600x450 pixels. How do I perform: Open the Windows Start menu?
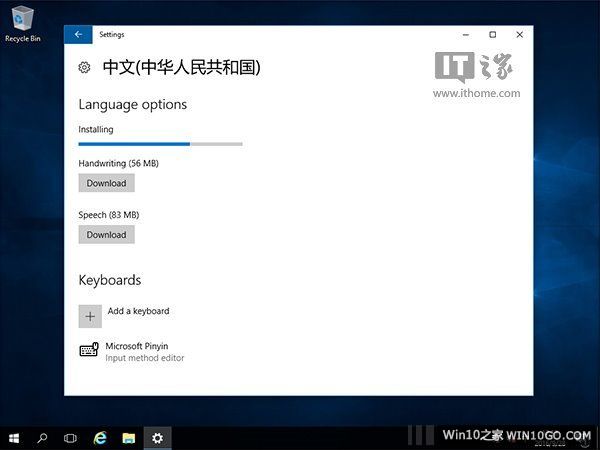14,438
